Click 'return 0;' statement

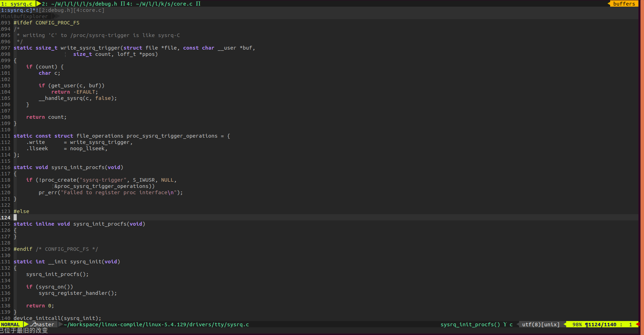[x=40, y=306]
